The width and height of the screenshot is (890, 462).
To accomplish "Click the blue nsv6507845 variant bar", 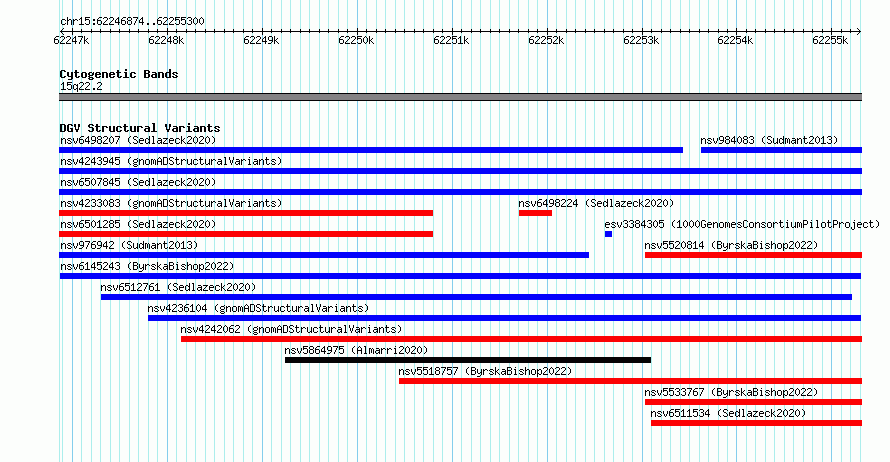I will coord(460,192).
